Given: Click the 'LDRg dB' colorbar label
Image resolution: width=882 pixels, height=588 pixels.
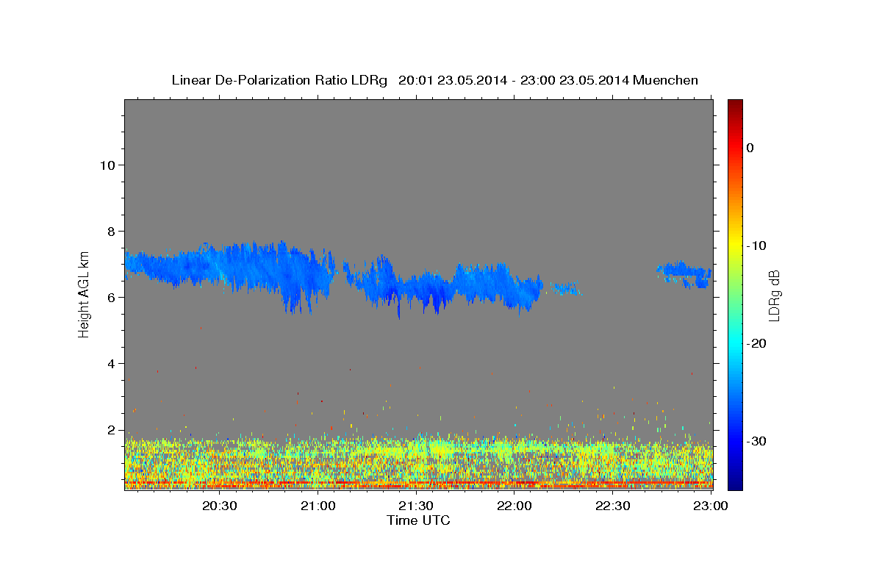Looking at the screenshot, I should tap(773, 295).
